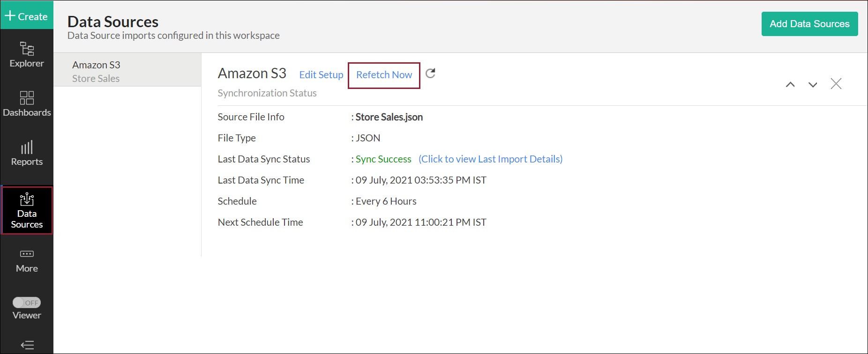Image resolution: width=868 pixels, height=354 pixels.
Task: Select the Data Sources sidebar icon
Action: coord(27,210)
